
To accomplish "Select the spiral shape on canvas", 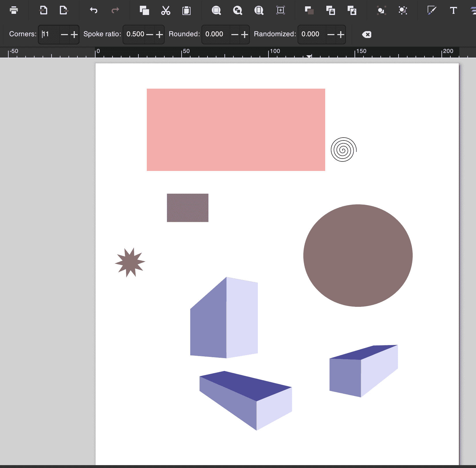I will point(344,150).
